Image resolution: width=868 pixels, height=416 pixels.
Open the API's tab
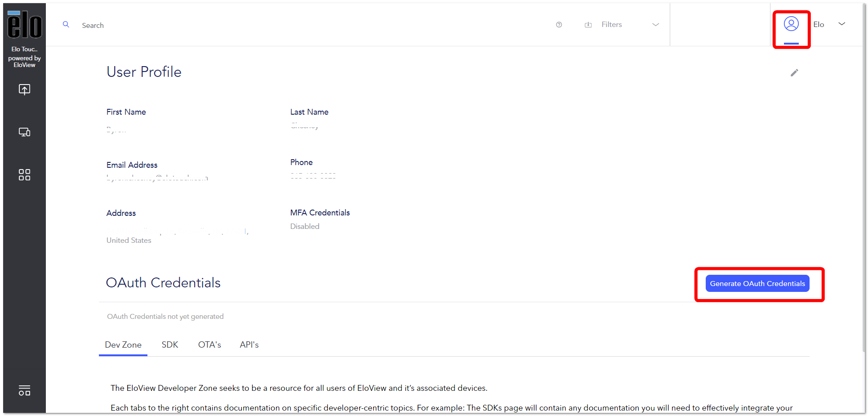249,344
